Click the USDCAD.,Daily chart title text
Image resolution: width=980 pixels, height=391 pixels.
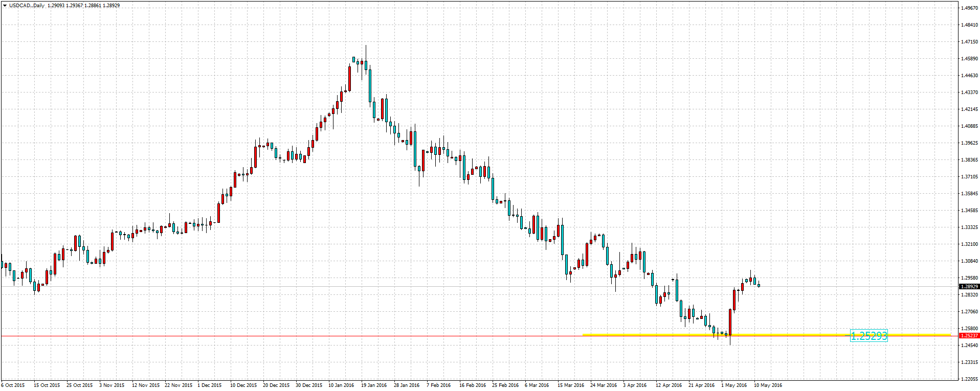pyautogui.click(x=27, y=6)
